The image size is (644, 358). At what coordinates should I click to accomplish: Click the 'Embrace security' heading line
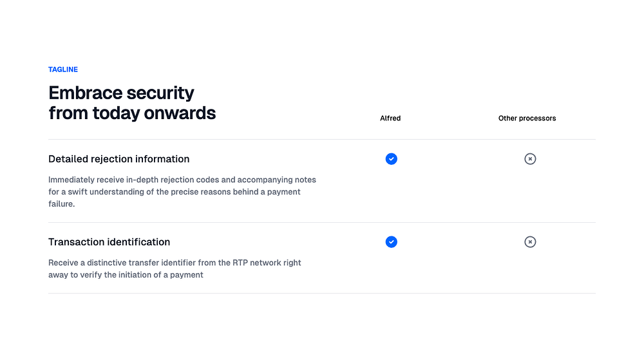click(x=121, y=93)
